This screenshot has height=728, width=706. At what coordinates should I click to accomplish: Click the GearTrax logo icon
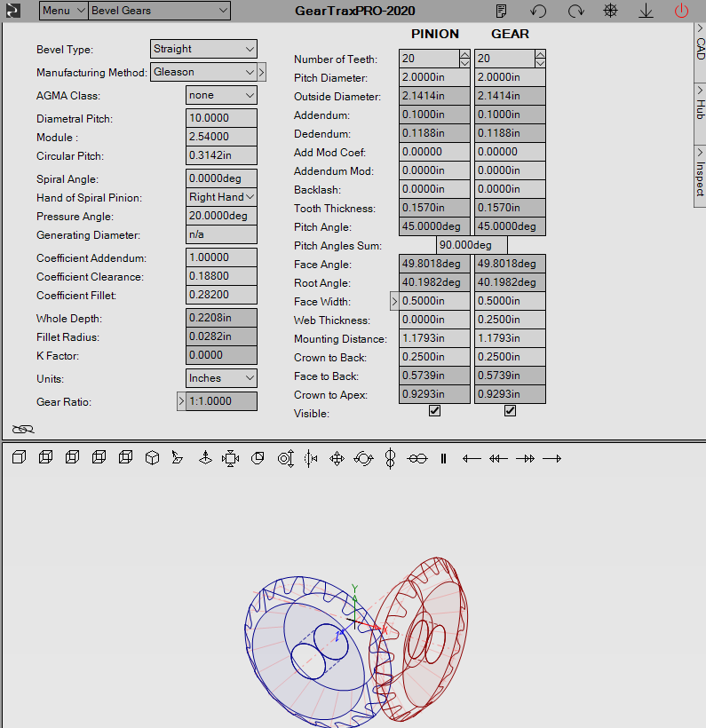point(12,11)
